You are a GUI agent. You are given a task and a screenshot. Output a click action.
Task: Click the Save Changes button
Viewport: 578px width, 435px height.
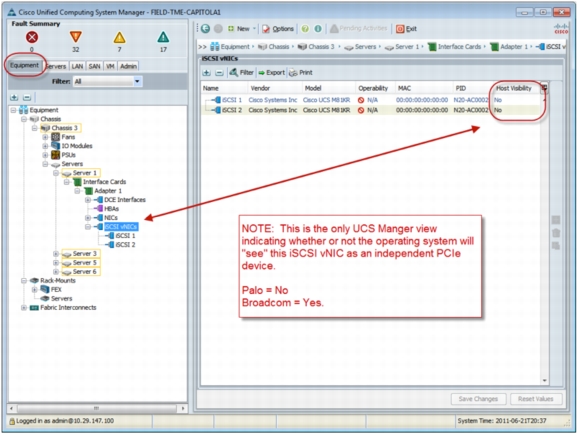[x=478, y=399]
